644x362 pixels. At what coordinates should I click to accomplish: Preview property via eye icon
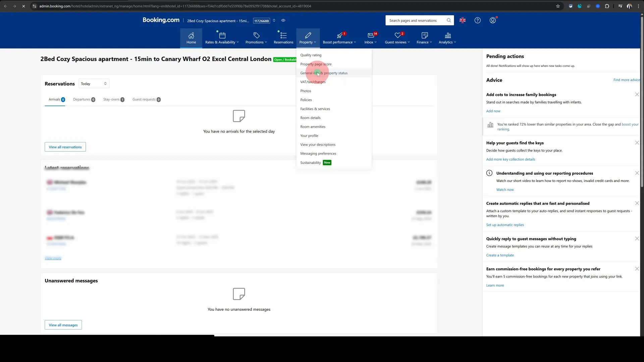pyautogui.click(x=283, y=20)
